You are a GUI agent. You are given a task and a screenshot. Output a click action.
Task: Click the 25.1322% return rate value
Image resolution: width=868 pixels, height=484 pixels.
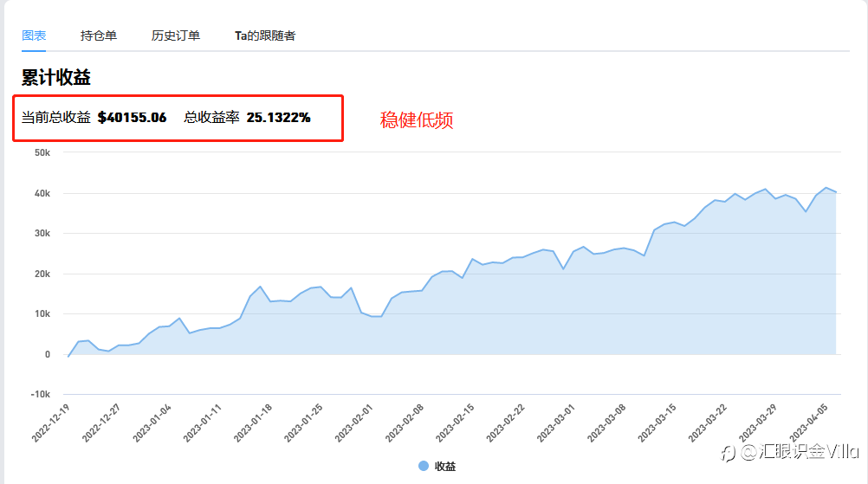coord(278,117)
